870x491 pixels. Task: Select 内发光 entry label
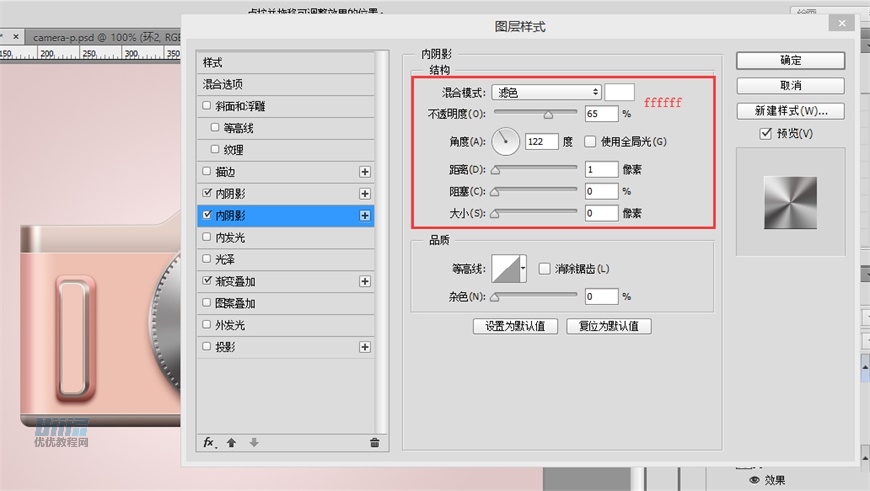230,237
